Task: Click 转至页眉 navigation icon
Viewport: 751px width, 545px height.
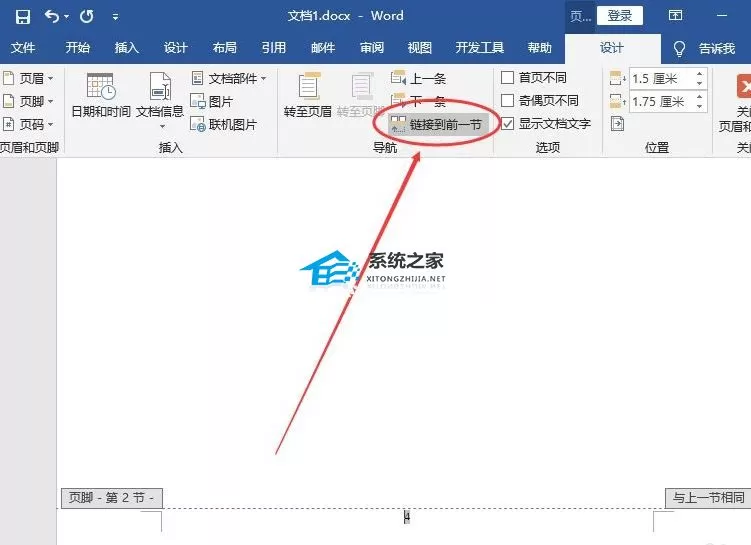Action: (x=307, y=96)
